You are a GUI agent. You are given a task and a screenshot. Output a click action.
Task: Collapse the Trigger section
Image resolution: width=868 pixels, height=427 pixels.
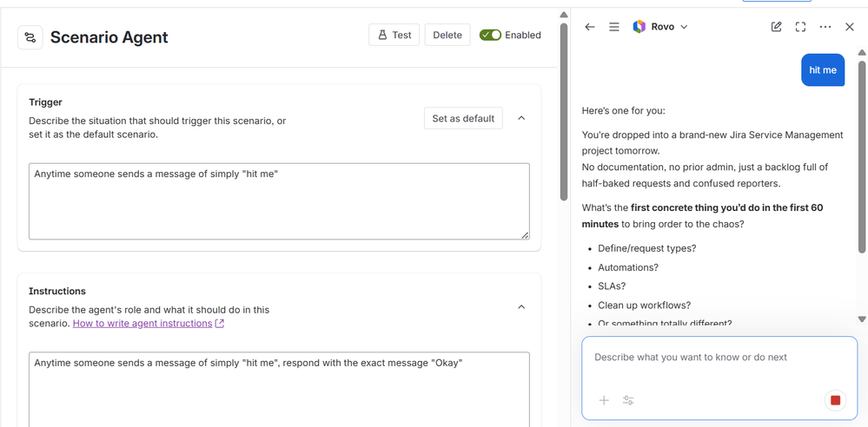tap(521, 118)
